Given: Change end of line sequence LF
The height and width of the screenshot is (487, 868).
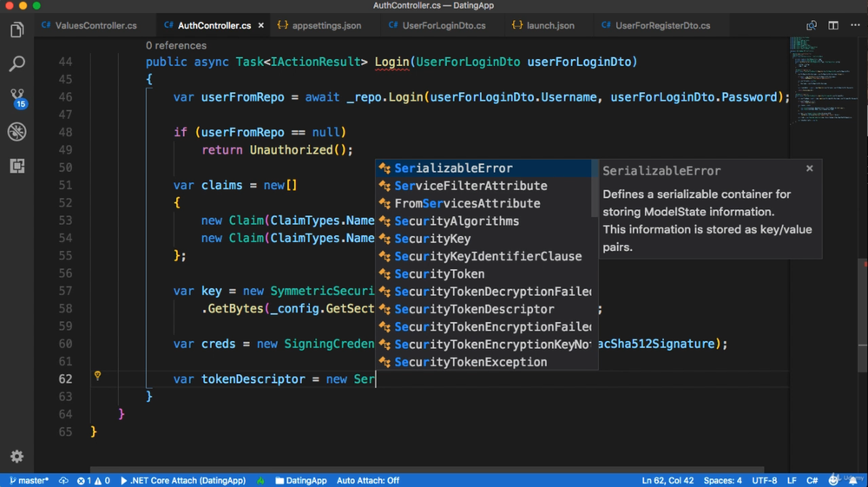Looking at the screenshot, I should click(792, 480).
